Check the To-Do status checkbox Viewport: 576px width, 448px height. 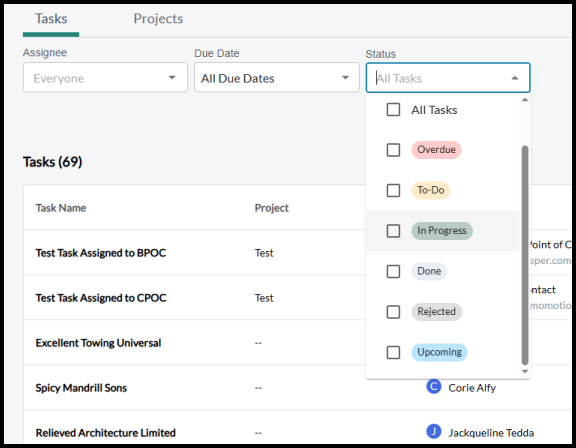(x=393, y=190)
